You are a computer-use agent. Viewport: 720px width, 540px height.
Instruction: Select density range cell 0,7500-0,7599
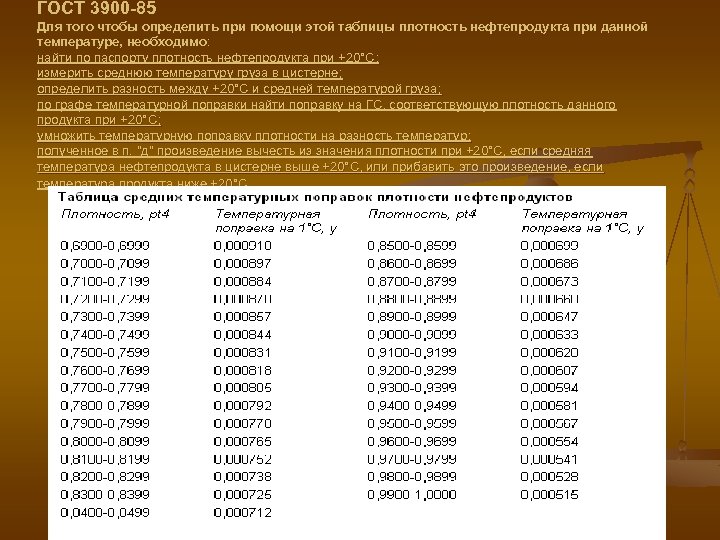tap(105, 353)
